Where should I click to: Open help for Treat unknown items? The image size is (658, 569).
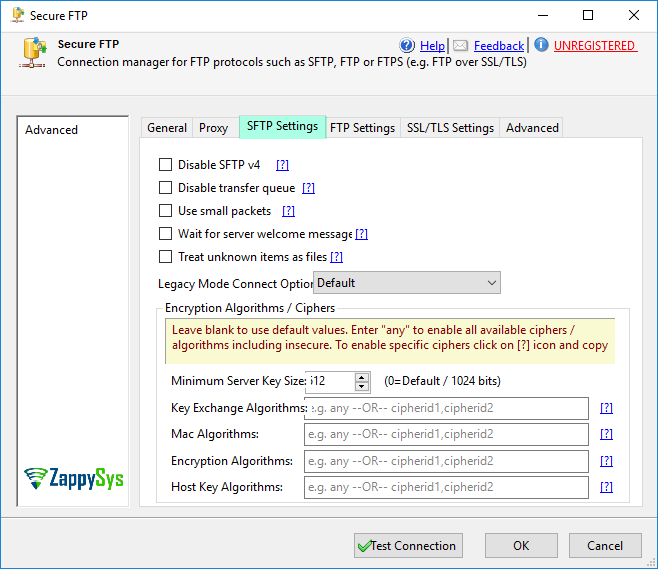coord(337,257)
